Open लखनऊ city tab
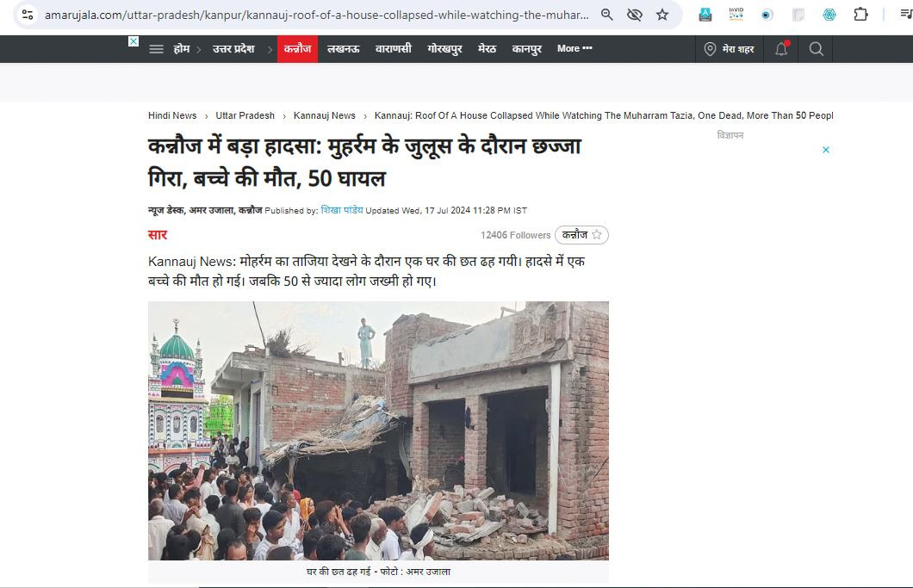Viewport: 913px width, 588px height. point(343,49)
